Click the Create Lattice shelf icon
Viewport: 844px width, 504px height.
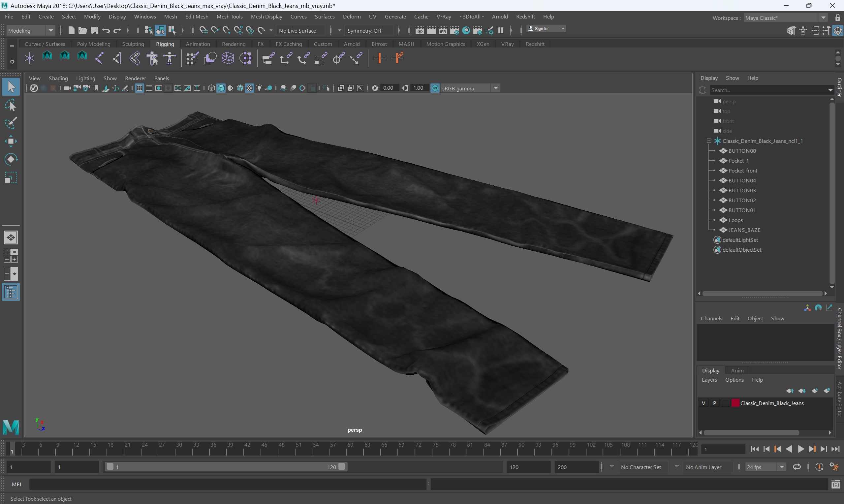pos(228,58)
